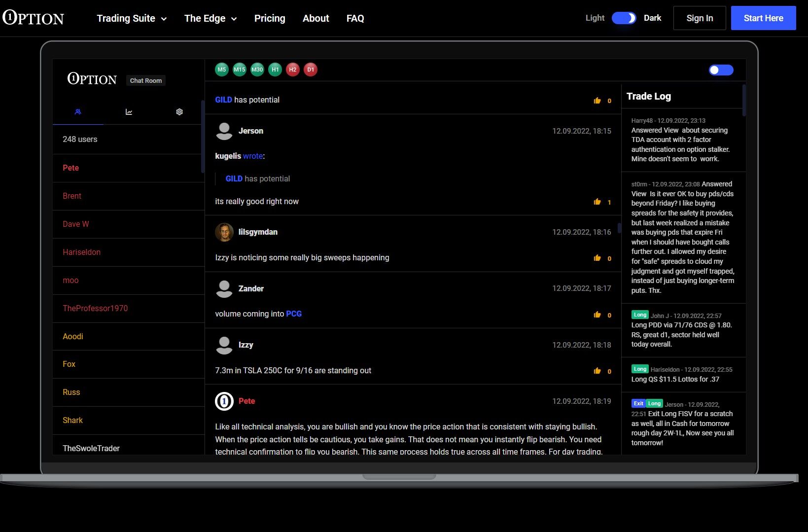Click the M5 timeframe indicator circle
Screen dimensions: 808x532
coord(222,70)
